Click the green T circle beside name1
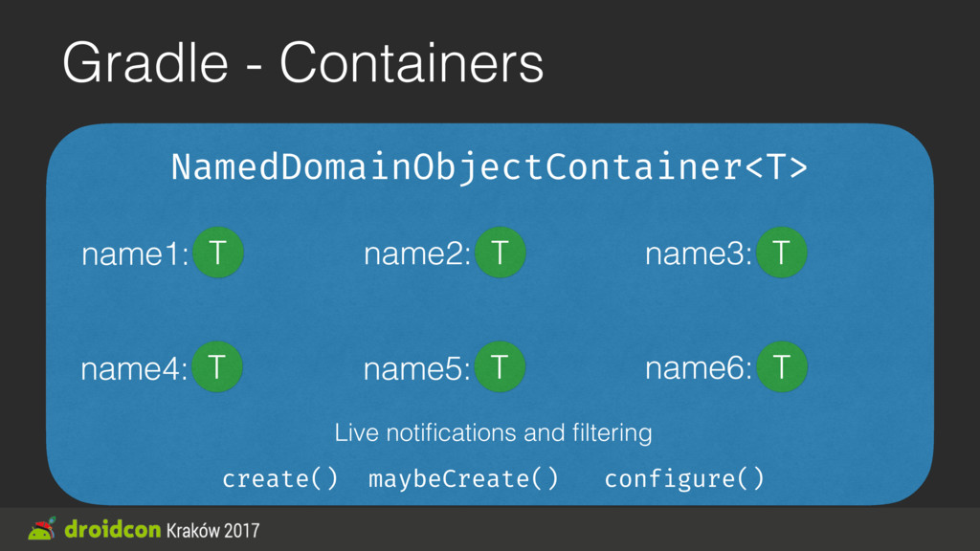 pos(217,253)
